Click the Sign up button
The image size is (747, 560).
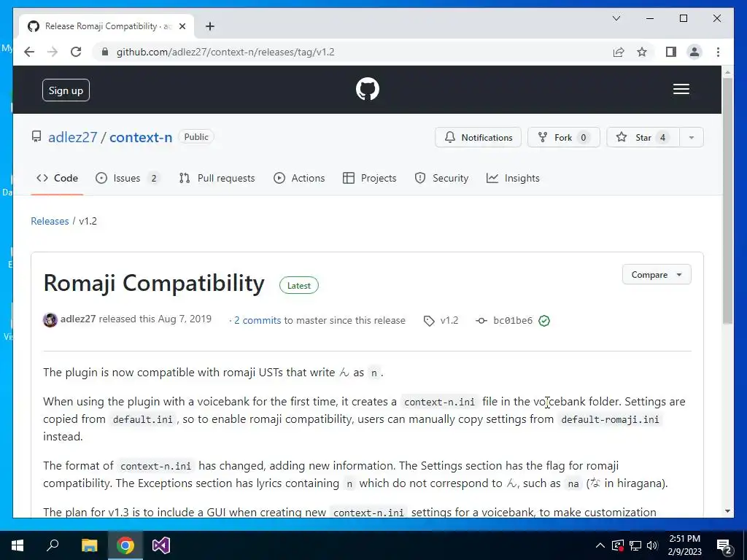coord(66,90)
